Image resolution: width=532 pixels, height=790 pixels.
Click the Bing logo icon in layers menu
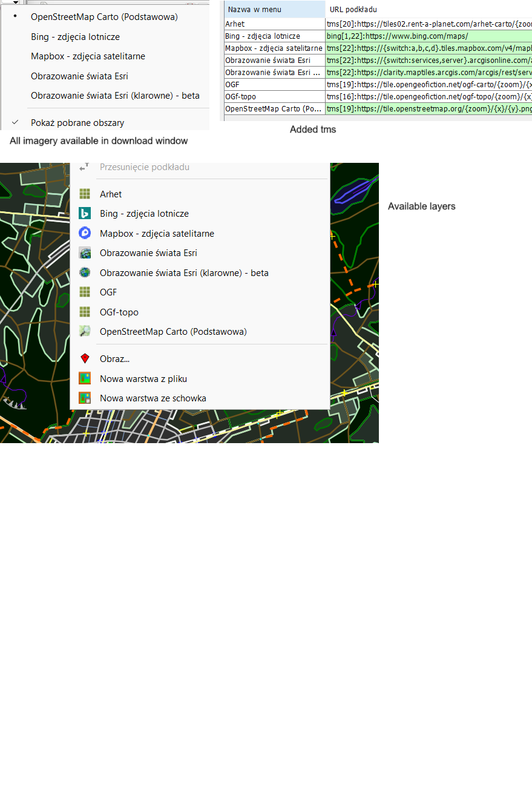tap(85, 214)
